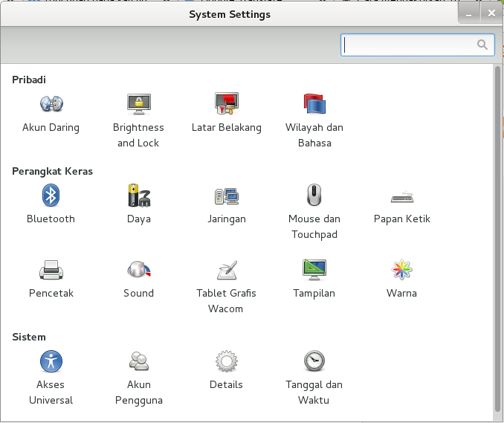Open Pencetak printer icon
Viewport: 504px width, 423px height.
click(51, 270)
